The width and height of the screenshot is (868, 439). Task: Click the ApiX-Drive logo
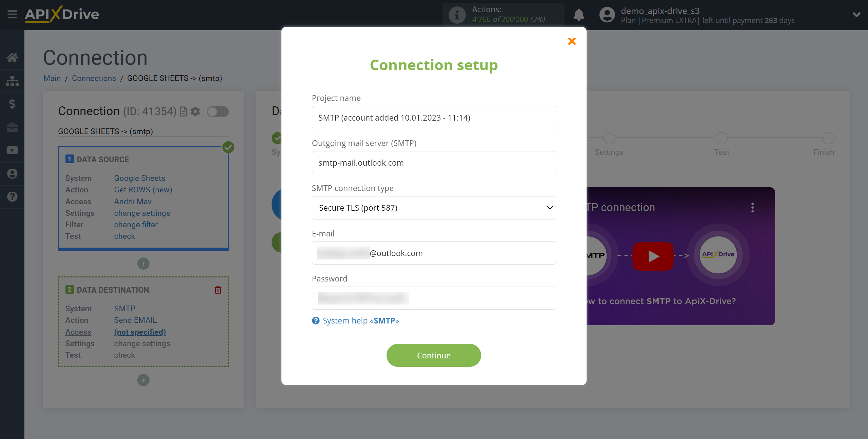62,14
